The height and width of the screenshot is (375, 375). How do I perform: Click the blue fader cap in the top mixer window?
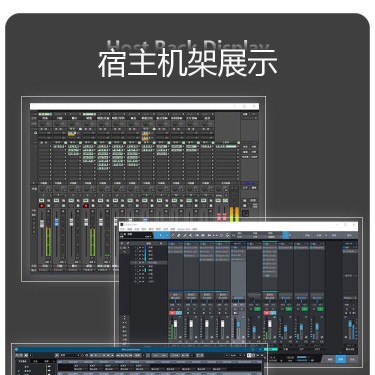point(56,222)
